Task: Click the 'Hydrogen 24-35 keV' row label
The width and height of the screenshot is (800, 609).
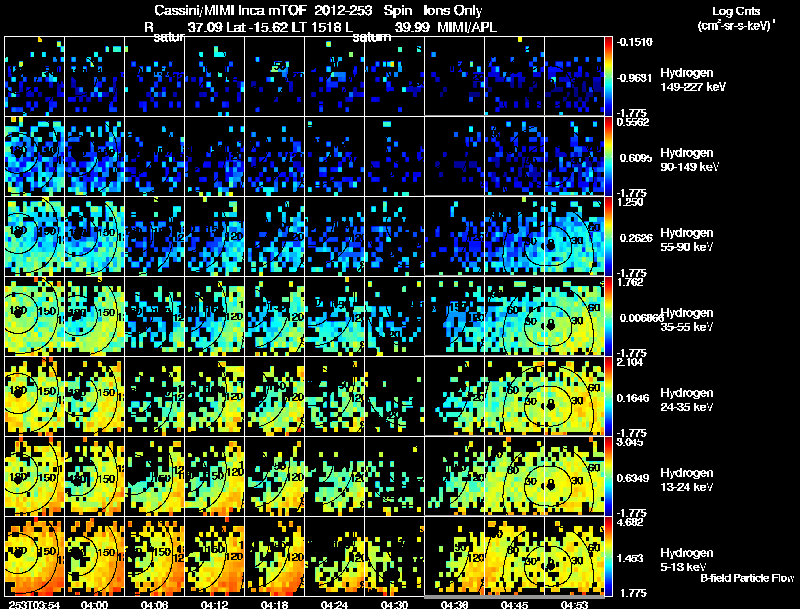Action: click(687, 400)
